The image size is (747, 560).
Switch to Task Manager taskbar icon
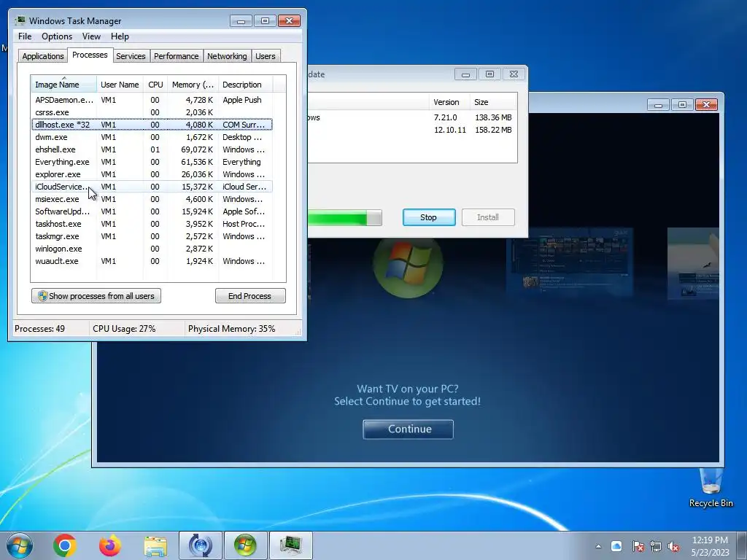291,545
